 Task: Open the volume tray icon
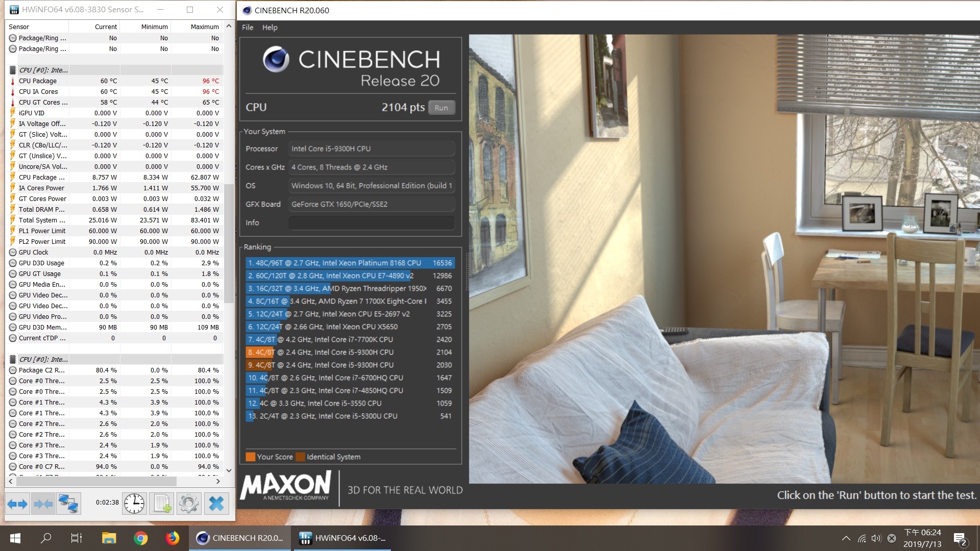876,538
